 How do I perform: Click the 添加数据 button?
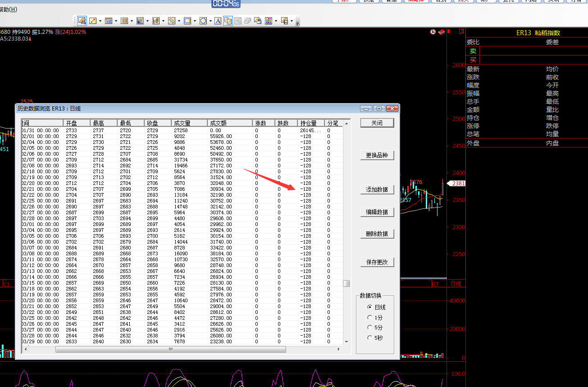[x=377, y=190]
